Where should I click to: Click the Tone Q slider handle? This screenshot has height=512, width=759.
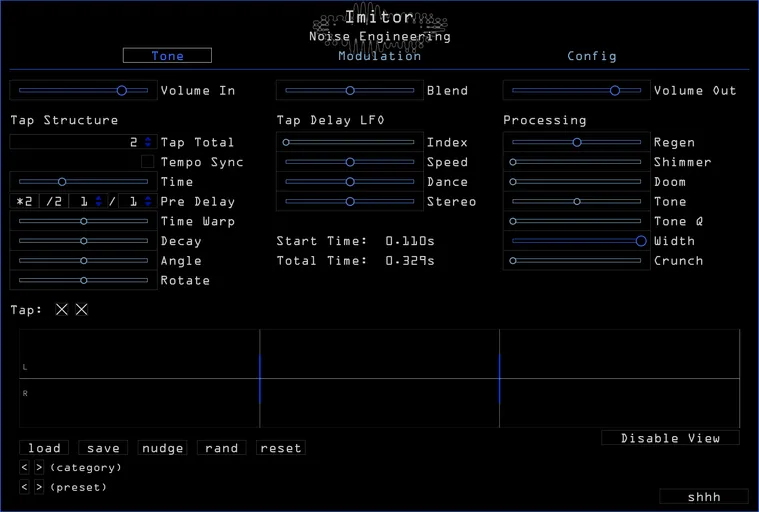pos(513,221)
